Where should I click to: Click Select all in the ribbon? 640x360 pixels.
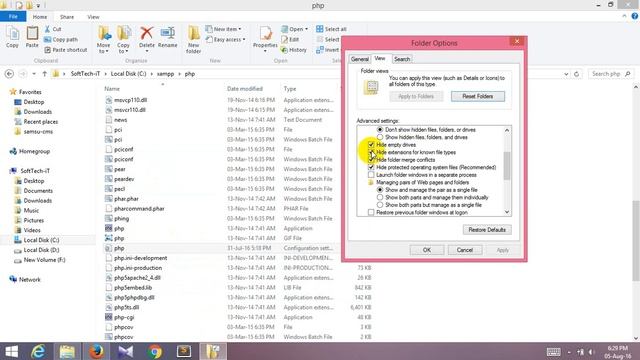click(x=331, y=29)
